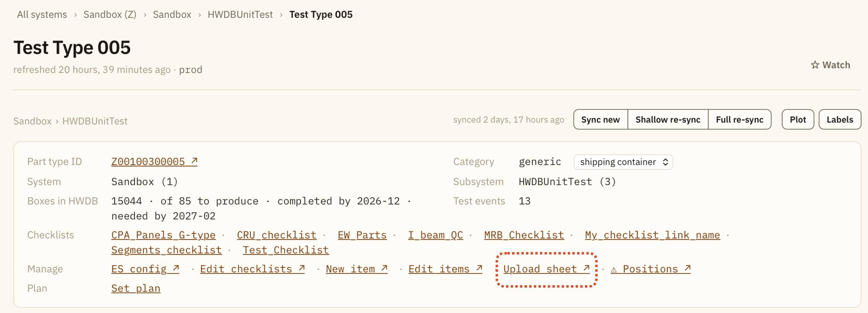Click the Sandbox link in the sub-breadcrumb
Image resolution: width=868 pixels, height=313 pixels.
coord(32,121)
